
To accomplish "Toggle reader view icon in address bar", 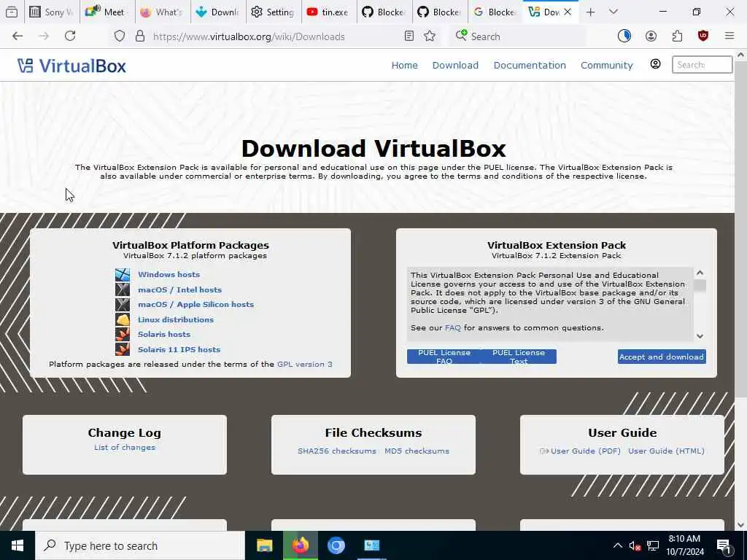I will coord(409,36).
